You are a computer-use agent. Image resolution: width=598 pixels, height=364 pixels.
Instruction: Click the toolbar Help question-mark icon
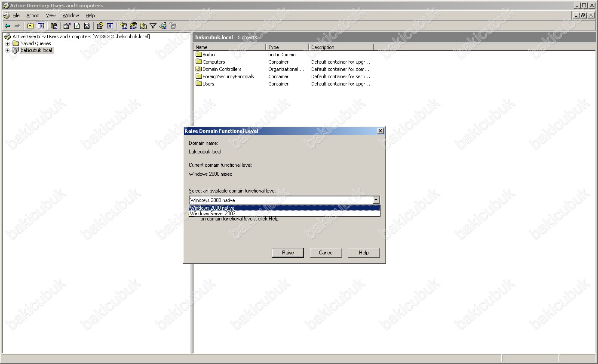tap(100, 26)
